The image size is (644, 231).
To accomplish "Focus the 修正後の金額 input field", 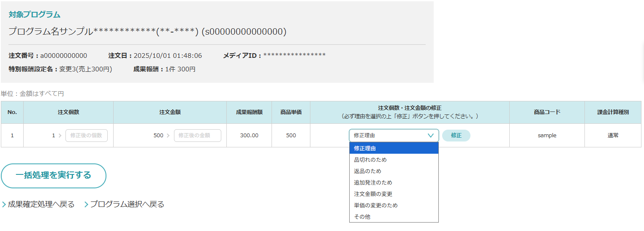I will 197,136.
